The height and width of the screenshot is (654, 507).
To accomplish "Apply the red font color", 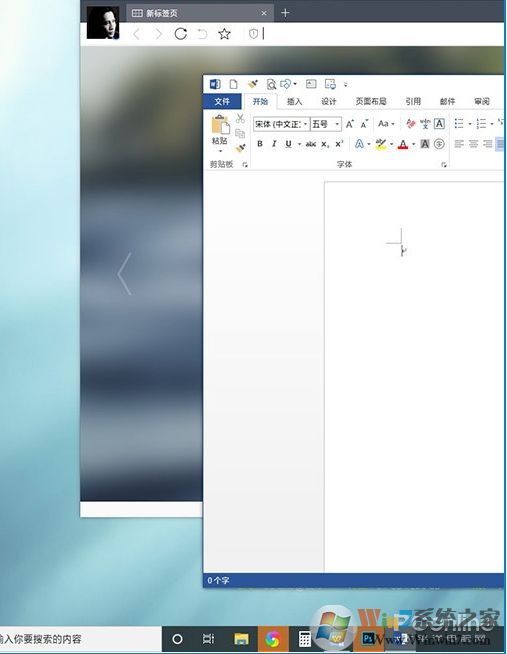I will tap(403, 144).
